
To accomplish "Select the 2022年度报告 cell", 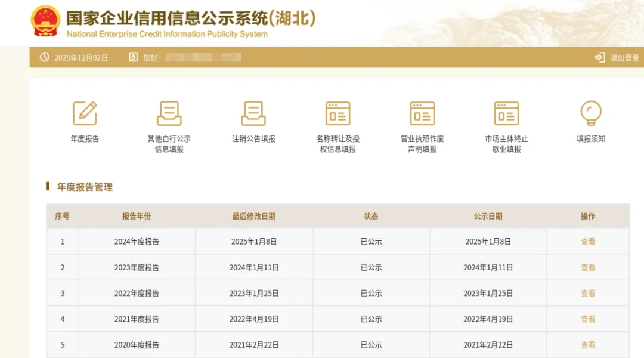I will click(x=137, y=294).
